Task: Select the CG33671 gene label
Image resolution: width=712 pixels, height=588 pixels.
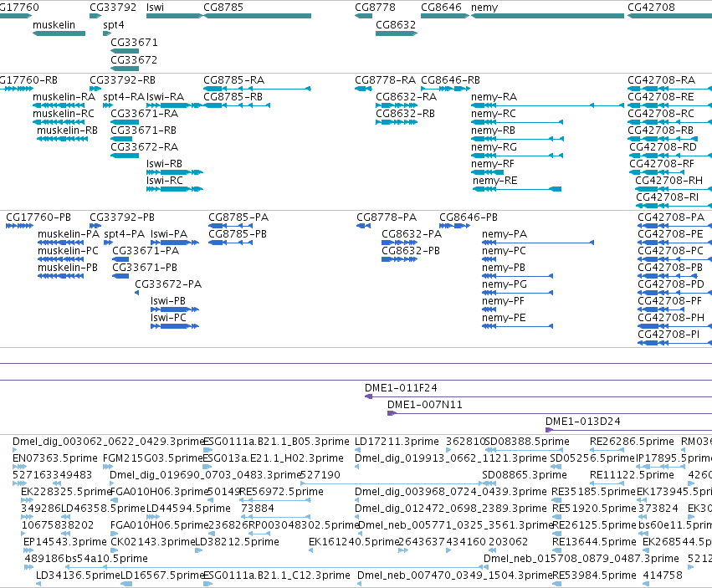Action: click(x=135, y=42)
